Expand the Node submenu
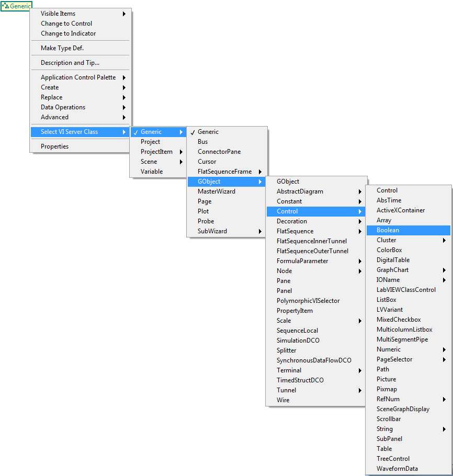Viewport: 453px width, 476px height. (x=316, y=271)
